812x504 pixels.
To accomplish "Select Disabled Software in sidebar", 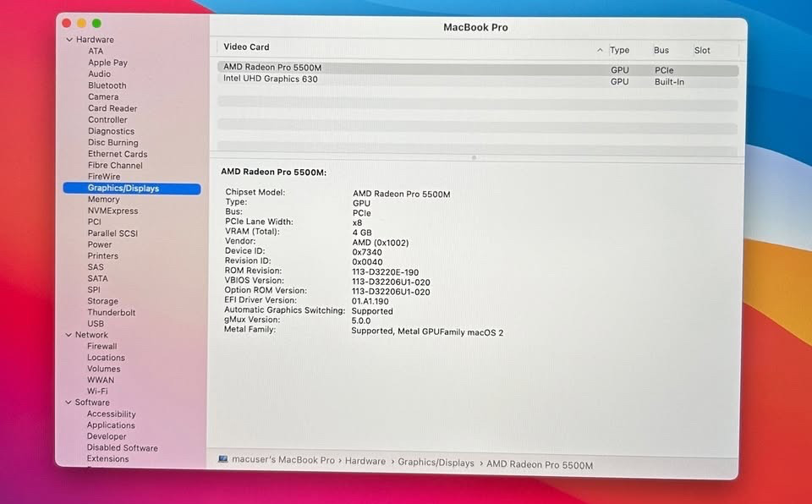I will (x=122, y=448).
